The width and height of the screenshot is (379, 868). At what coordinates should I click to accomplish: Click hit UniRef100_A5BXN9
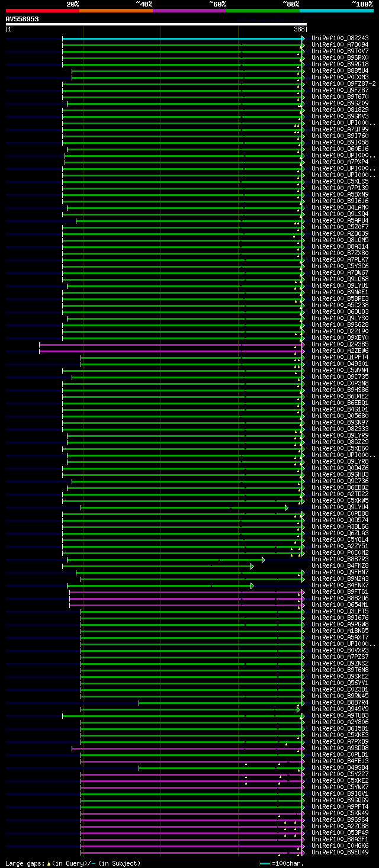[x=340, y=195]
